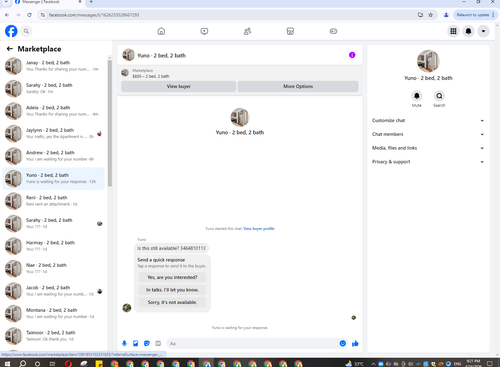This screenshot has width=500, height=367.
Task: Bookmark this page with the star icon
Action: click(431, 15)
